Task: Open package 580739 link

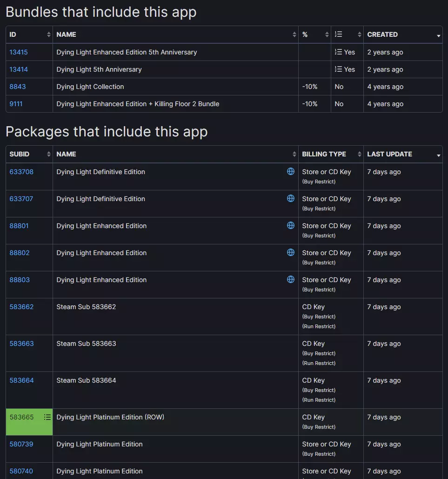Action: [21, 444]
